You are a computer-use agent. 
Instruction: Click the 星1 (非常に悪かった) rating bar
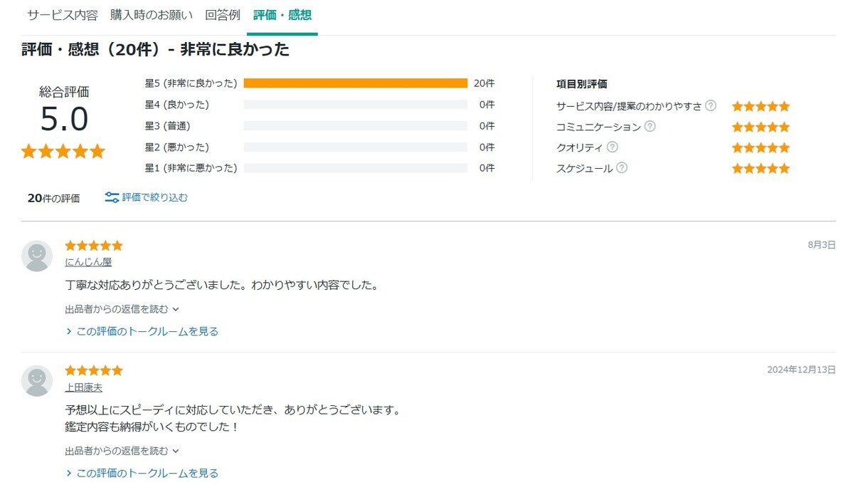coord(356,168)
